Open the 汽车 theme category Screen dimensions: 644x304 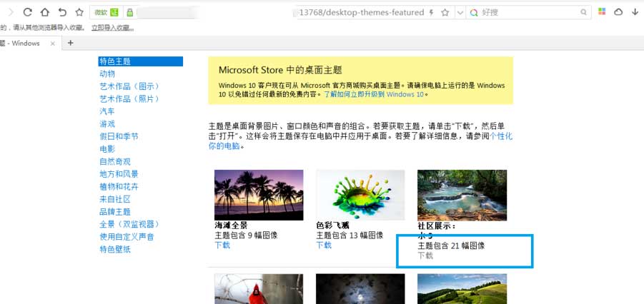pyautogui.click(x=107, y=111)
